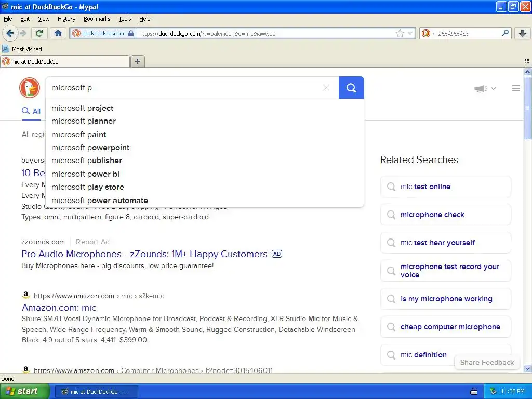Click Report Ad next to zzounds.com
This screenshot has width=532, height=399.
pyautogui.click(x=92, y=242)
